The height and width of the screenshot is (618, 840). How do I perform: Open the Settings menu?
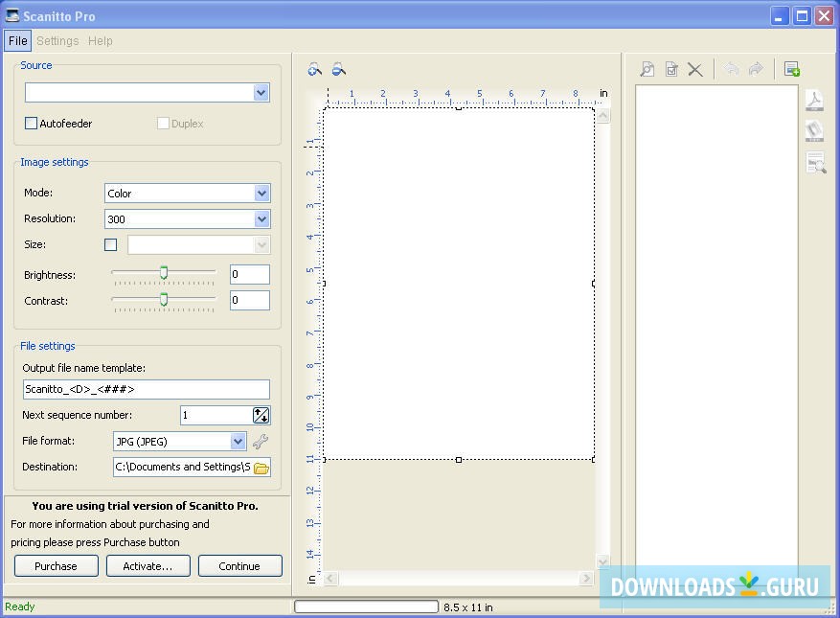(x=57, y=41)
